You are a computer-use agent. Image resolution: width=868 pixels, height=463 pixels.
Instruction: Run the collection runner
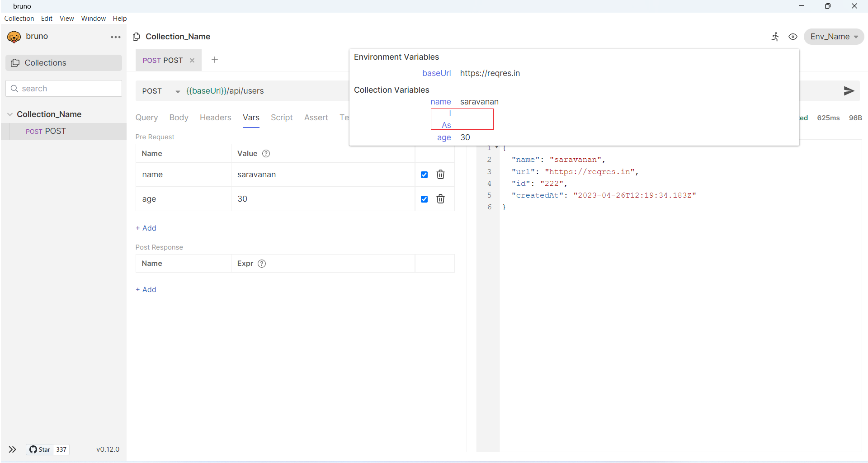coord(775,37)
